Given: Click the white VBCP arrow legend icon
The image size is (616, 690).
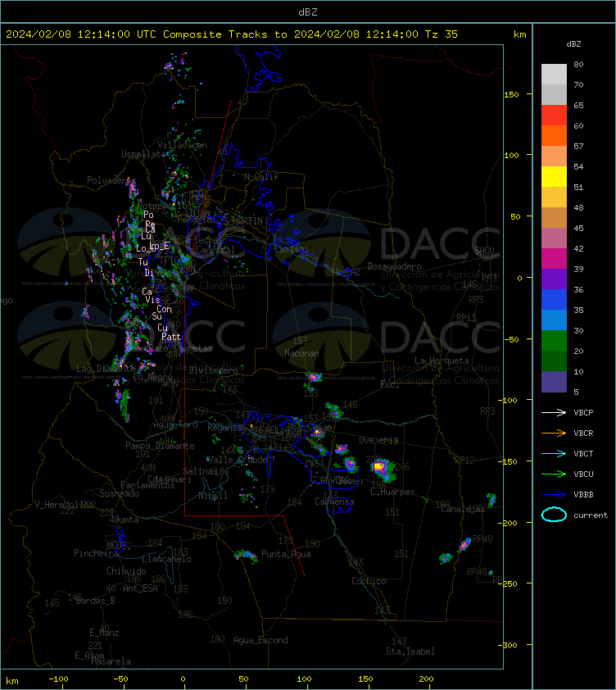Looking at the screenshot, I should pyautogui.click(x=554, y=413).
